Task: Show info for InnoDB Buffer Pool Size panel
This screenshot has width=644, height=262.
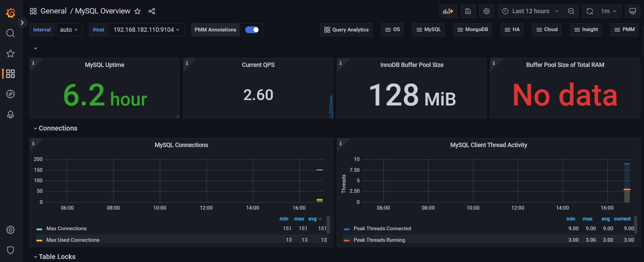Action: [x=340, y=63]
